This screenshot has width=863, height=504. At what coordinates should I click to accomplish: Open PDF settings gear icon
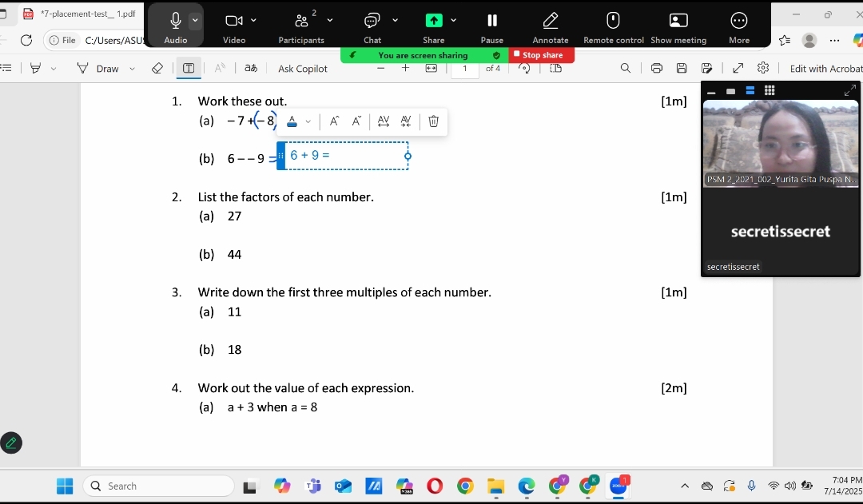click(x=763, y=68)
